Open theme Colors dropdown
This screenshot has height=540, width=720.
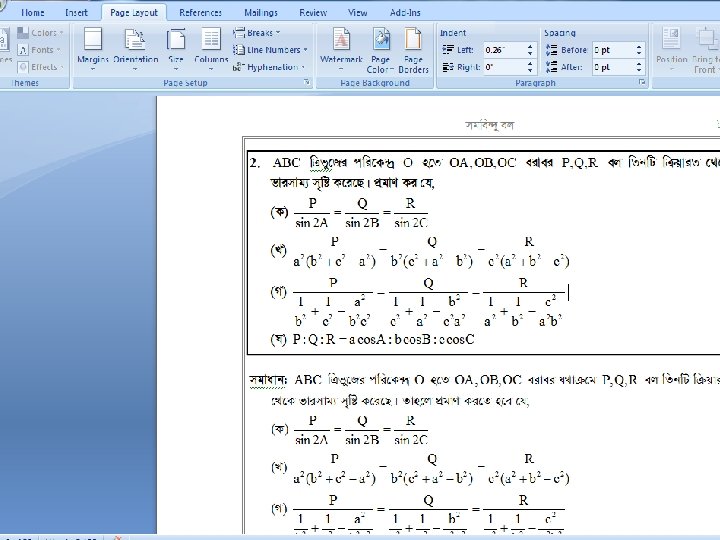coord(40,33)
